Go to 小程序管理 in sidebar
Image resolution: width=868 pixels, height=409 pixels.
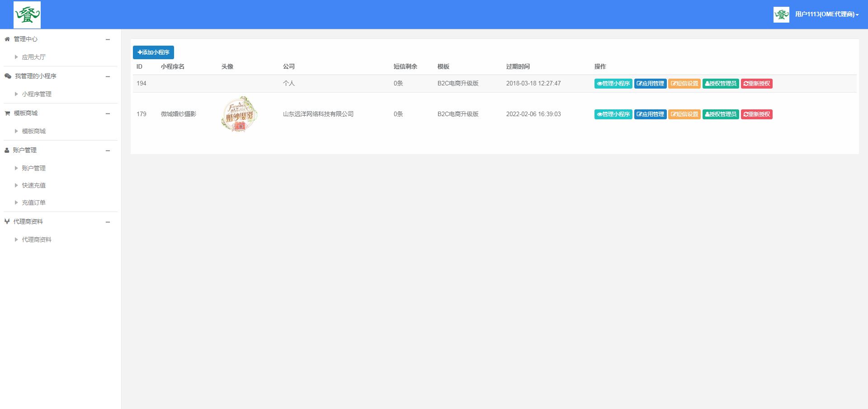pos(37,94)
